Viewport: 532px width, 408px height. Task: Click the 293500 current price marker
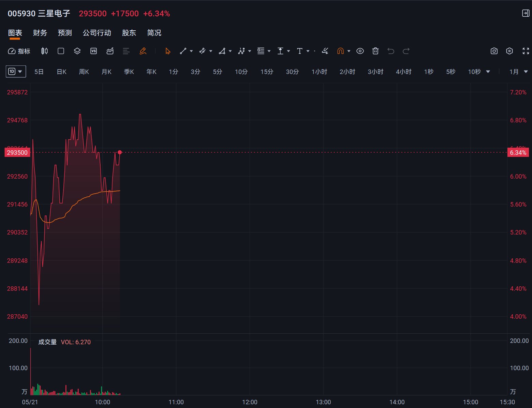17,152
